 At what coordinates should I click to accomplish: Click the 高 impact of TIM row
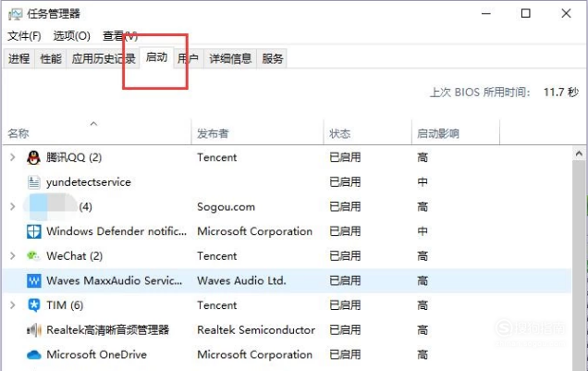[423, 305]
